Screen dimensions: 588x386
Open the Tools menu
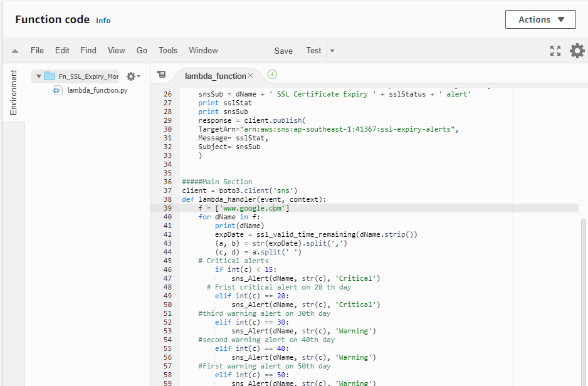tap(167, 51)
